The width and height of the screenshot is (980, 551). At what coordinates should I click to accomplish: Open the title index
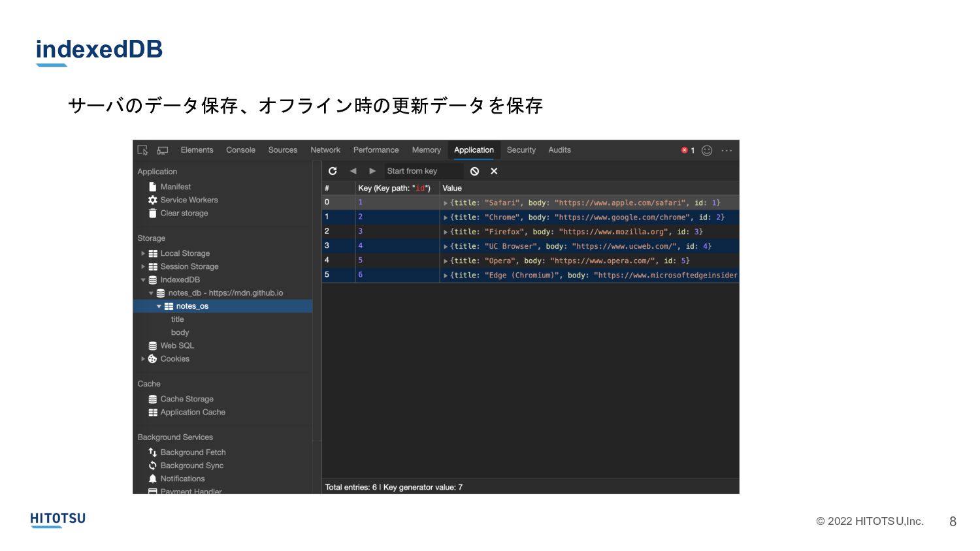point(178,319)
